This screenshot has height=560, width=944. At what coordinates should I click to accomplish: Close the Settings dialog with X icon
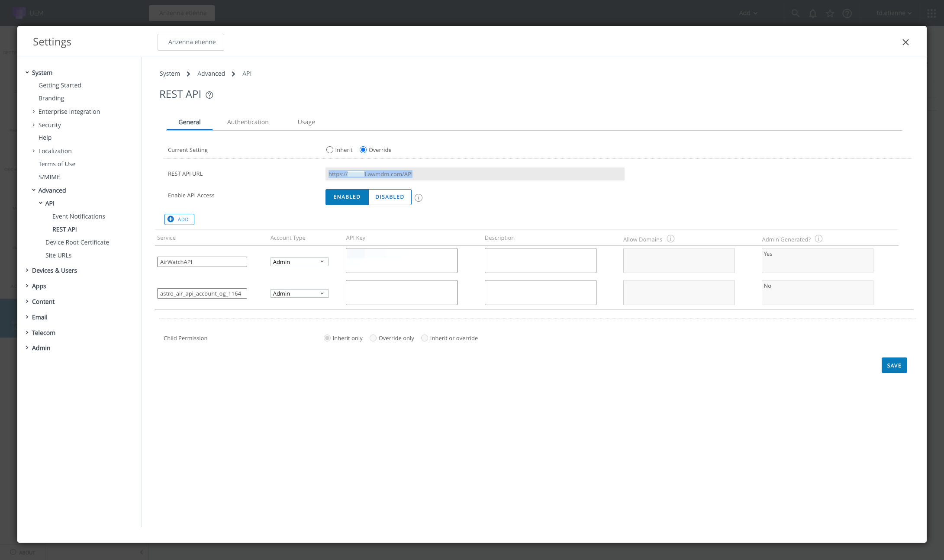coord(905,42)
